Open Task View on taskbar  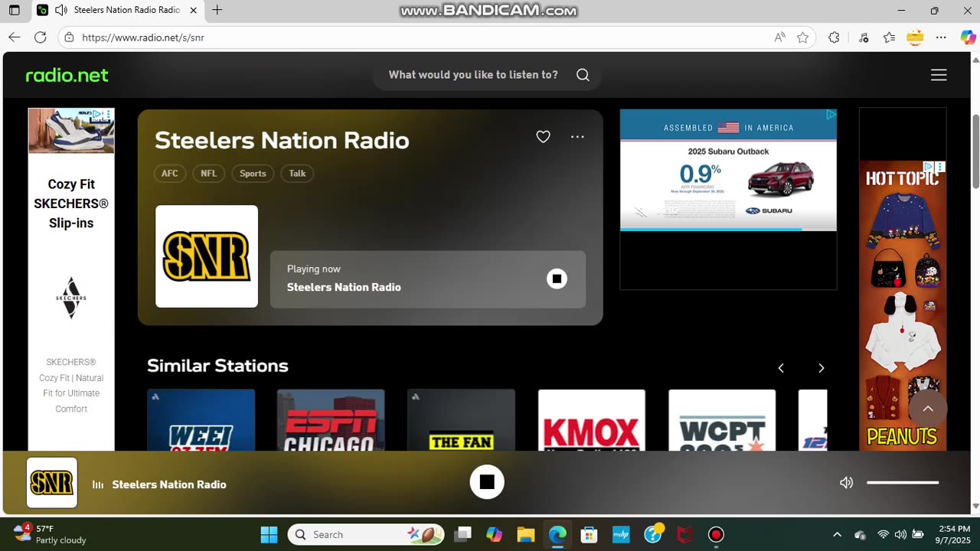(x=462, y=534)
